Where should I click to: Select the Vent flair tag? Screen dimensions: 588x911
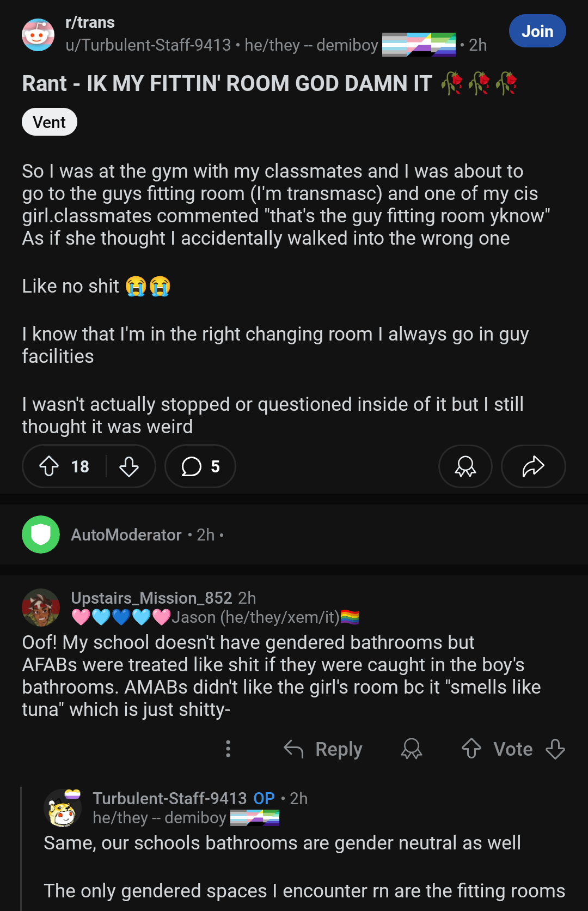pyautogui.click(x=50, y=122)
